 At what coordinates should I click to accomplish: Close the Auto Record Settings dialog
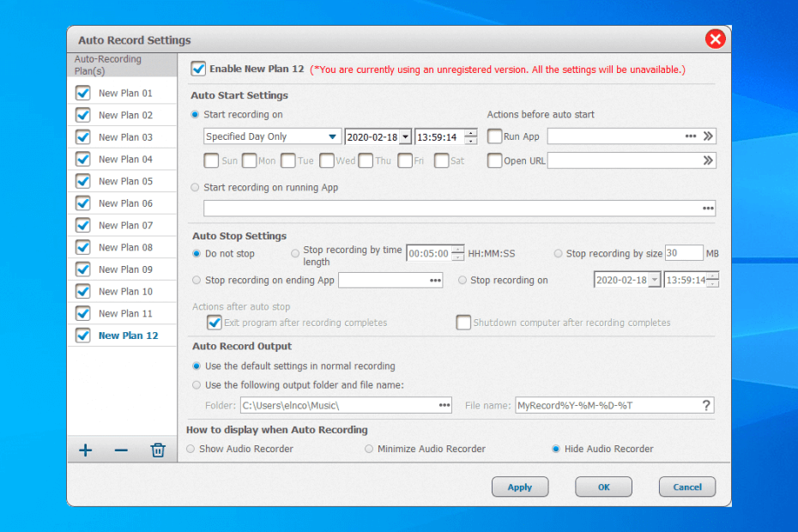[x=715, y=39]
